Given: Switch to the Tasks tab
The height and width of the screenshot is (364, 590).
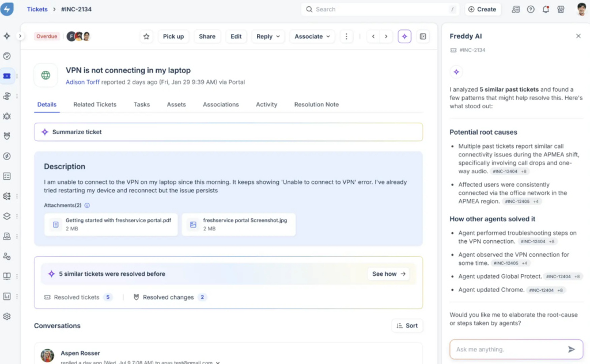Looking at the screenshot, I should tap(142, 105).
